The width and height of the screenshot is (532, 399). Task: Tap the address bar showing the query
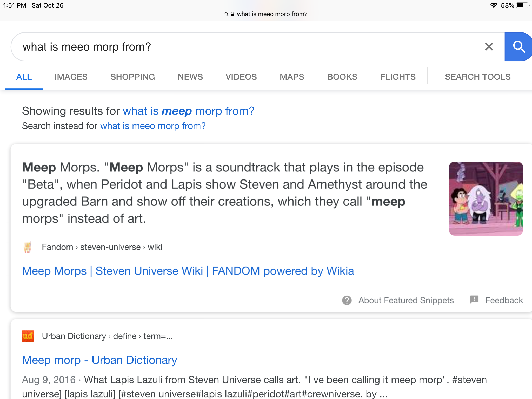click(272, 14)
